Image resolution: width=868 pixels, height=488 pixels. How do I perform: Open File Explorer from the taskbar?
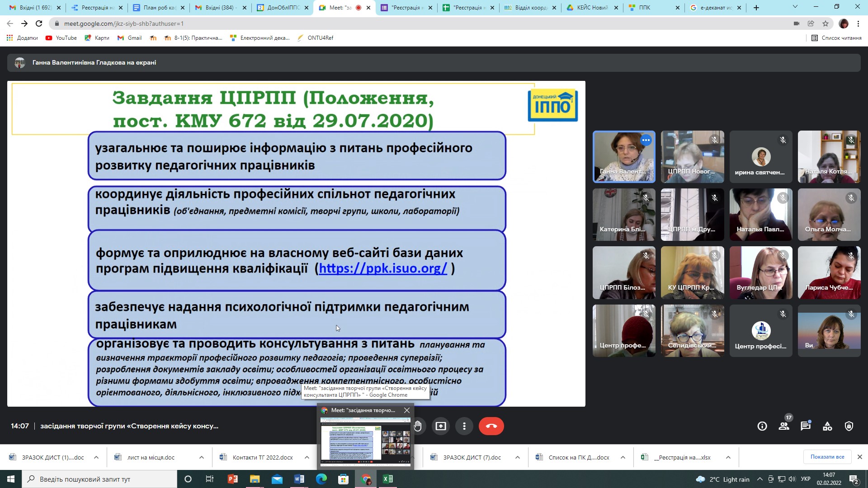pos(255,479)
